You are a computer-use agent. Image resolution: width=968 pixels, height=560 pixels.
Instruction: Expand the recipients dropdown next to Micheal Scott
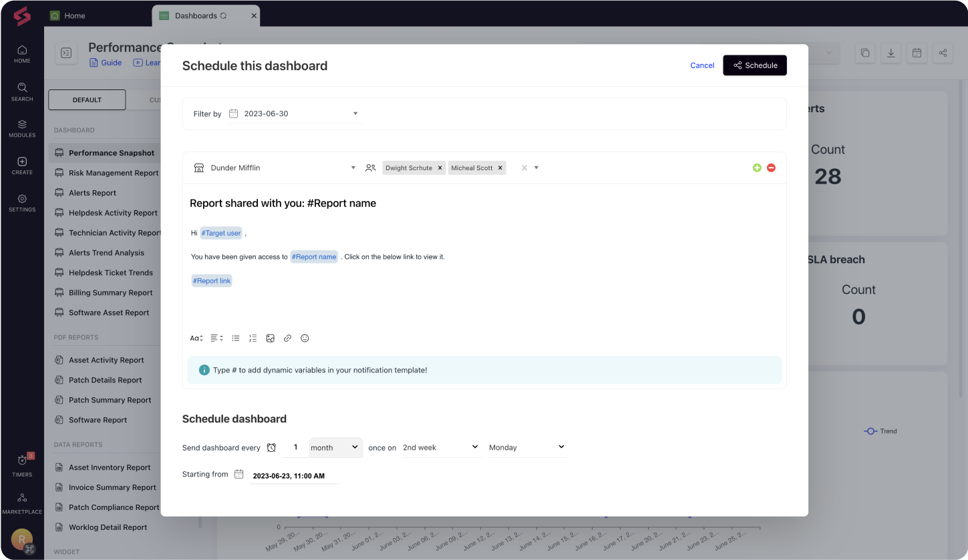536,168
